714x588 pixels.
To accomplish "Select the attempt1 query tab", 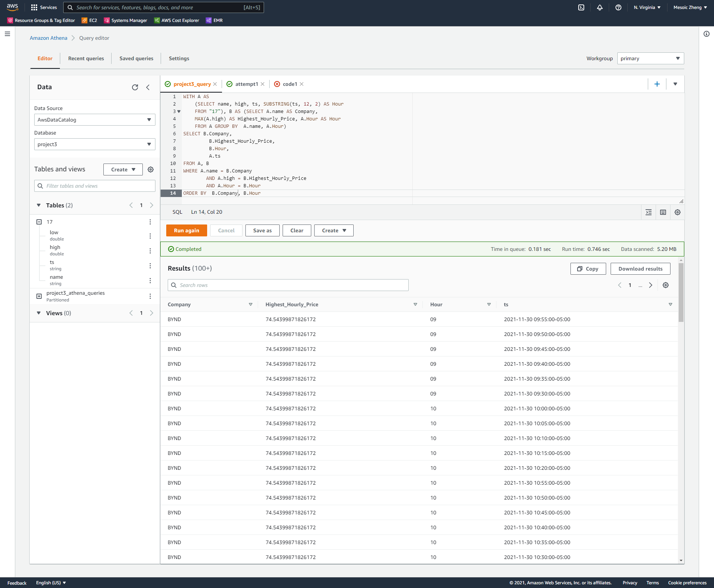I will point(246,84).
